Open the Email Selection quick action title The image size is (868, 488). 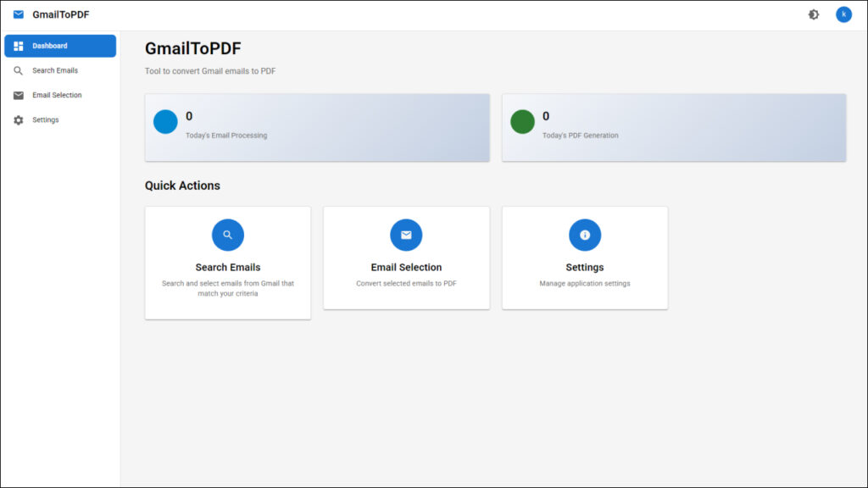coord(406,267)
